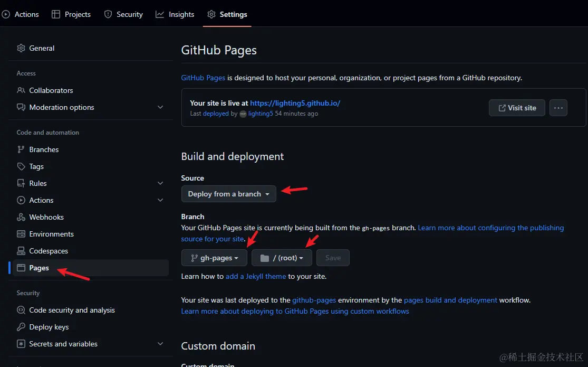Click the external-link icon on Visit site
This screenshot has height=367, width=588.
(502, 108)
